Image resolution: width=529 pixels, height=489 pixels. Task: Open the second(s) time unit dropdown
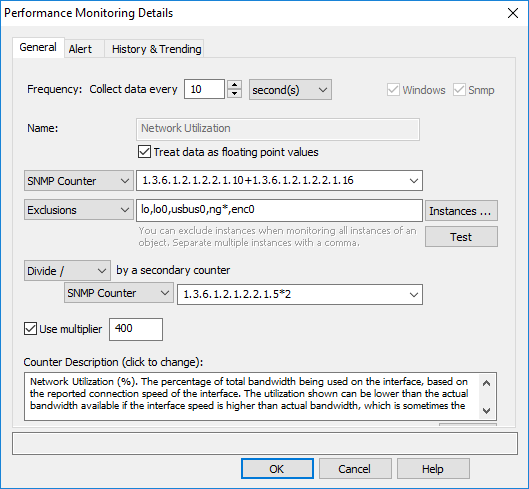[290, 90]
